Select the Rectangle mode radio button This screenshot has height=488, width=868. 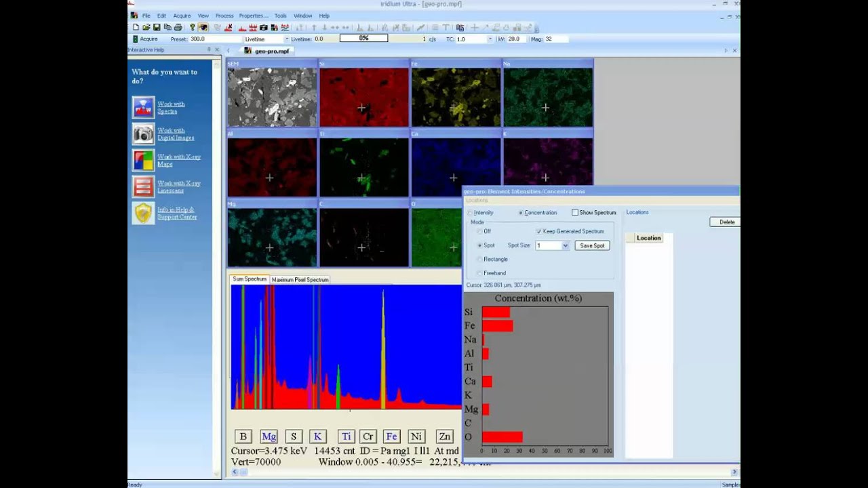click(x=480, y=259)
